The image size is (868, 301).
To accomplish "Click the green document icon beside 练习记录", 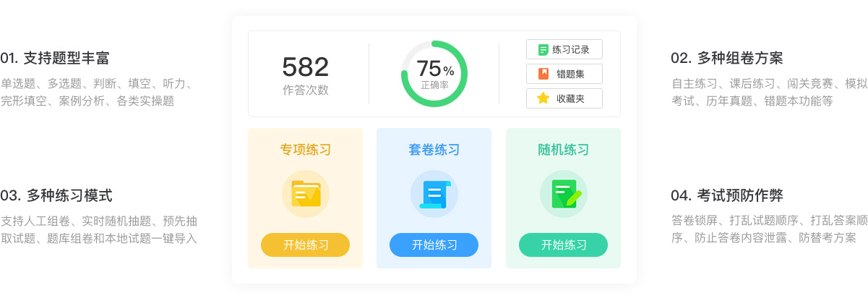I will click(543, 50).
